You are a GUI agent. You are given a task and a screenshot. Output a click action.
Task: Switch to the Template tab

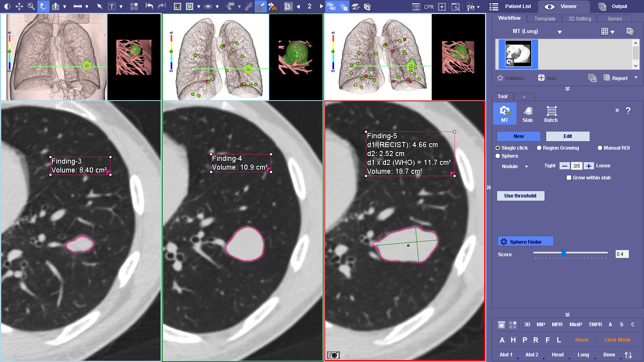click(x=545, y=19)
